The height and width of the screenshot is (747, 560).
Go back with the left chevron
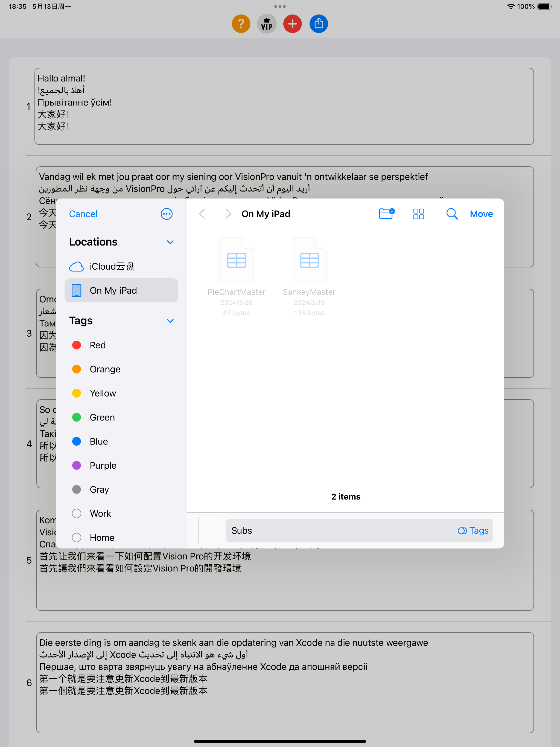[202, 214]
